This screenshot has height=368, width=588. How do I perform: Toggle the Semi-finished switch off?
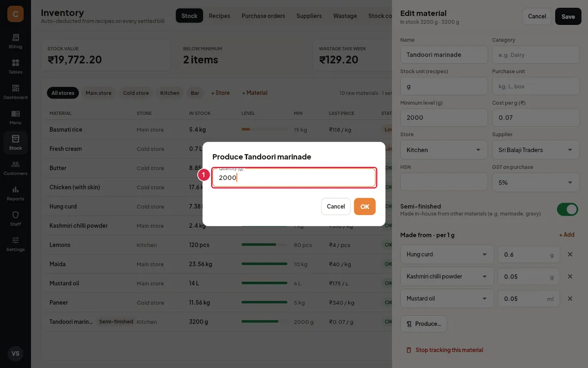(x=567, y=209)
